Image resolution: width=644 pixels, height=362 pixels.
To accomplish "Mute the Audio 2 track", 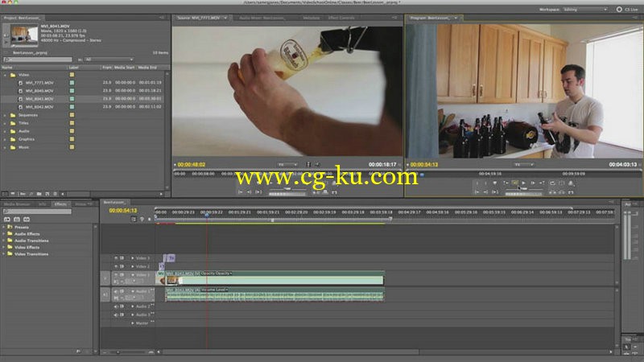I will pos(116,306).
